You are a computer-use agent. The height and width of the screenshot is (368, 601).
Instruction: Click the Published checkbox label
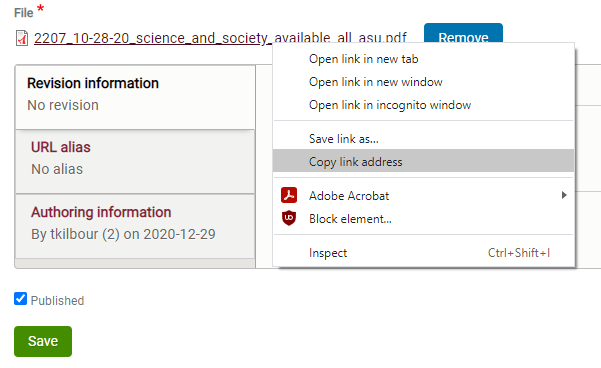click(x=57, y=301)
